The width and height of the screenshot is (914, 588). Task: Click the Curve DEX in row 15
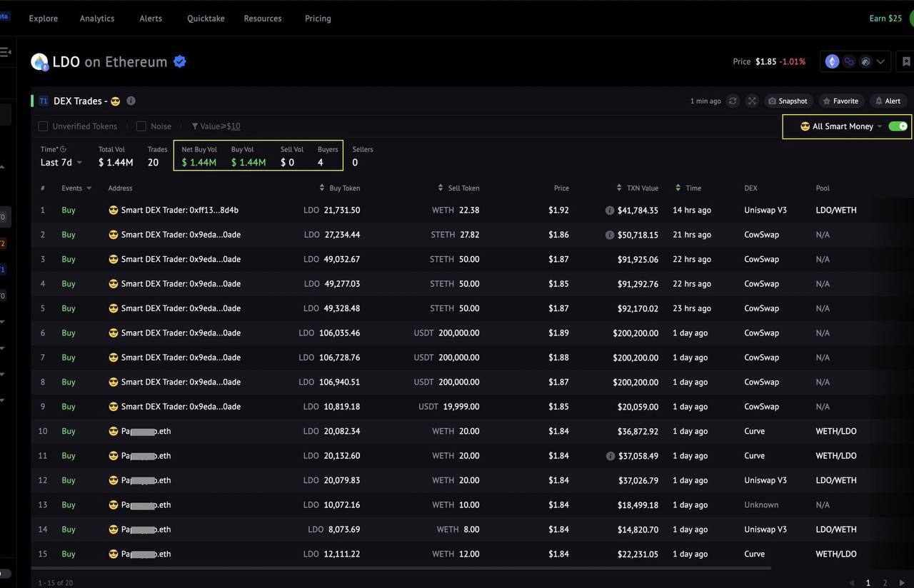coord(754,554)
